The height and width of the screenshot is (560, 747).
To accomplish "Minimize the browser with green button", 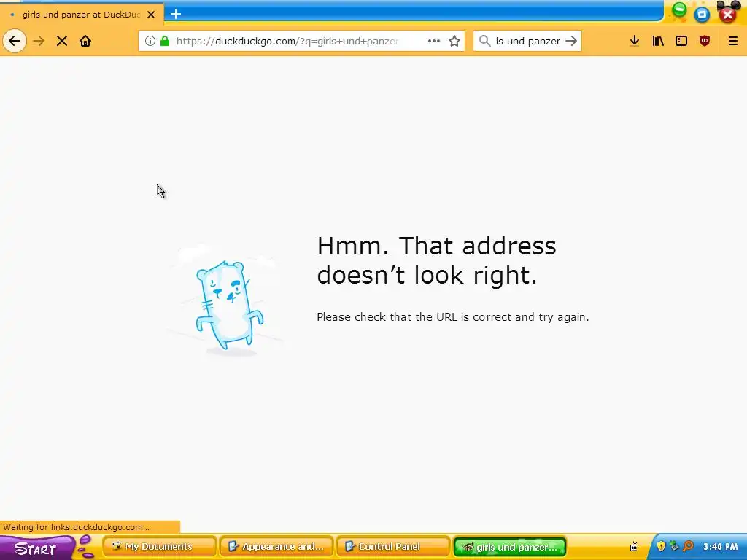I will coord(679,10).
